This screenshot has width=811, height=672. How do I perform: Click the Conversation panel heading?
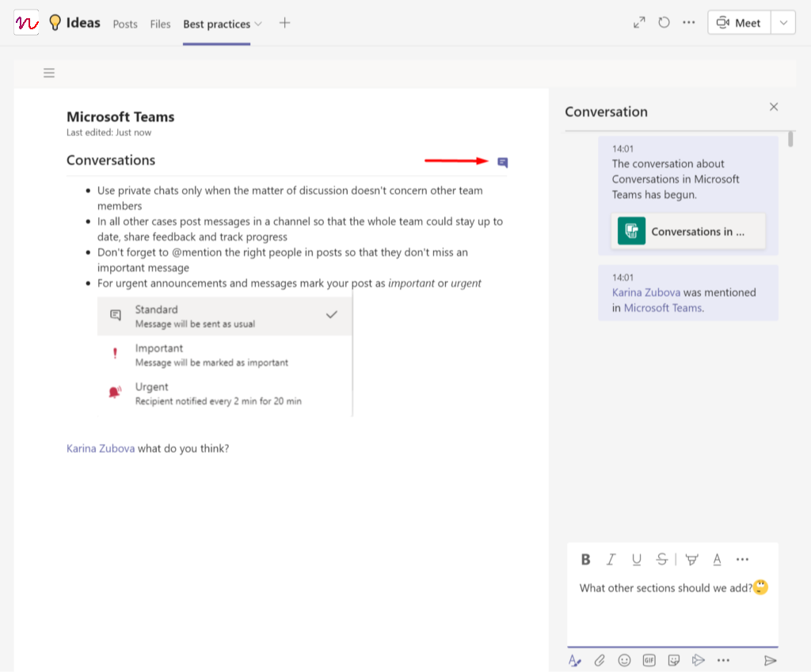606,112
